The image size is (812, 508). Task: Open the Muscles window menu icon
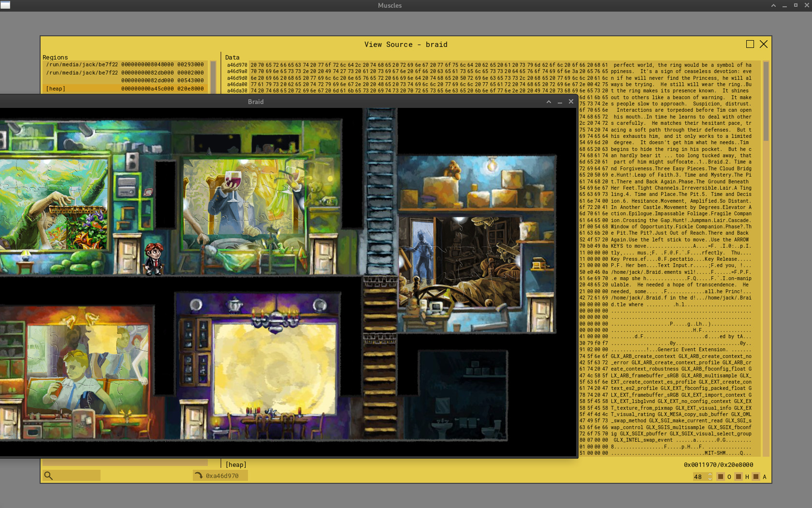tap(5, 5)
